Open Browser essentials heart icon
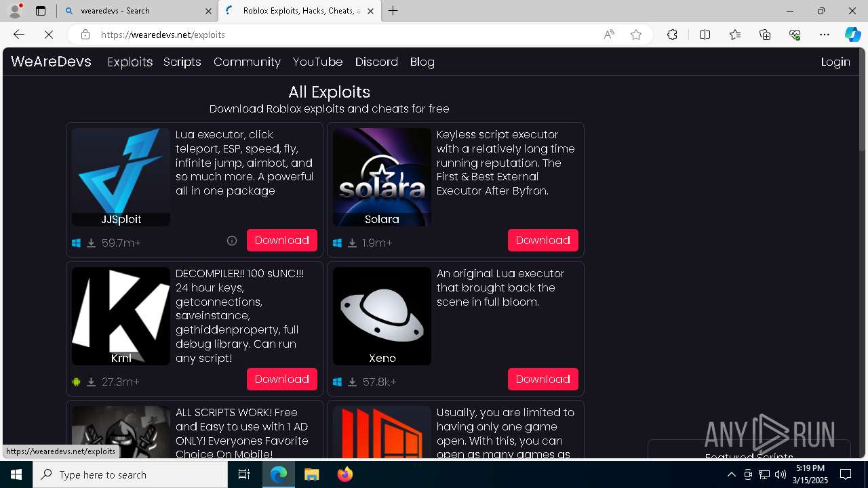Image resolution: width=868 pixels, height=488 pixels. tap(795, 35)
